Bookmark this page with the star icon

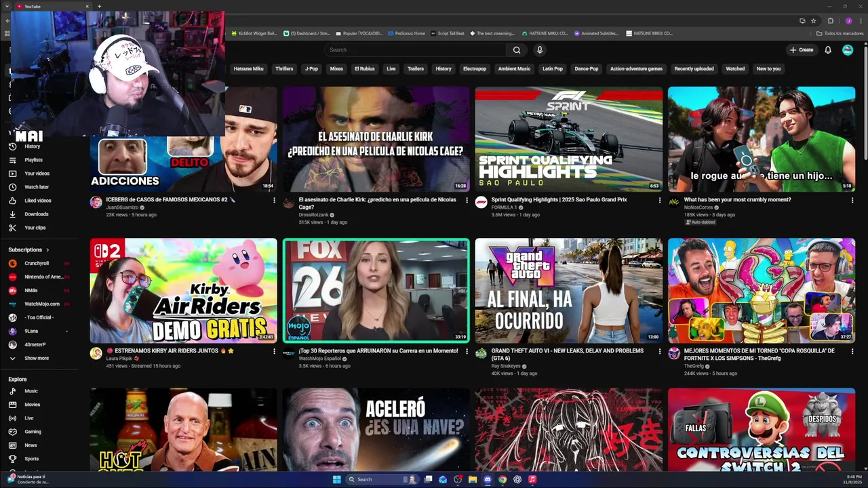coord(813,21)
